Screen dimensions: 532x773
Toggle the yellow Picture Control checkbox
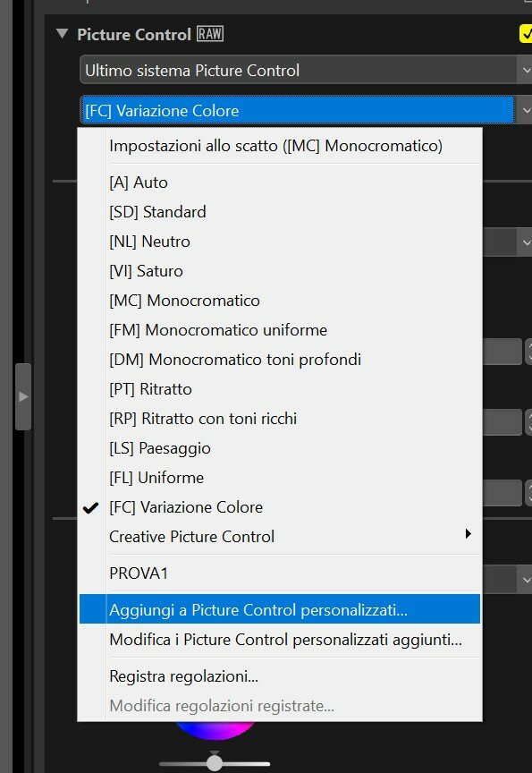tap(526, 35)
